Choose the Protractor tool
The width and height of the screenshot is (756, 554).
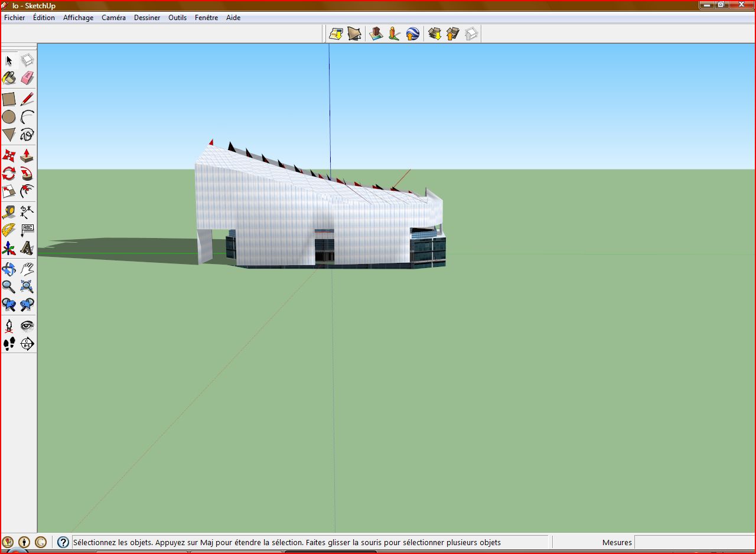9,230
